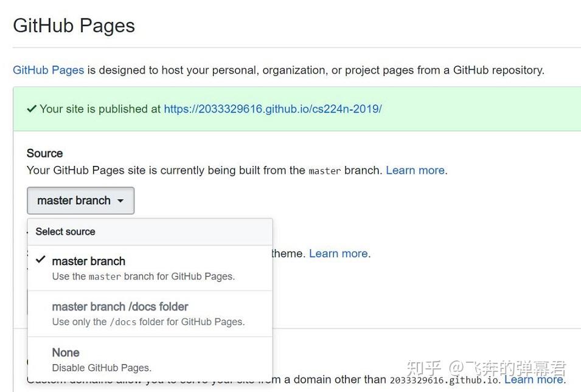This screenshot has height=392, width=581.
Task: Choose "master branch" in the source menu
Action: 89,261
